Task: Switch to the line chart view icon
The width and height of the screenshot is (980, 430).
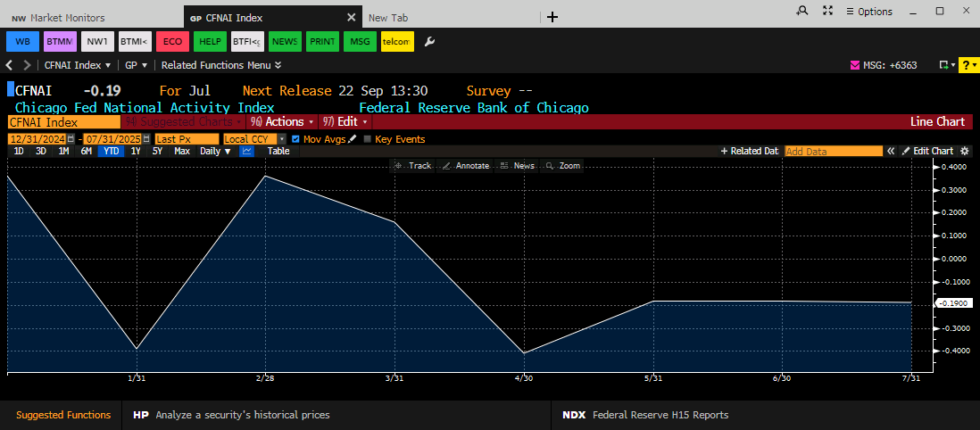Action: 247,151
